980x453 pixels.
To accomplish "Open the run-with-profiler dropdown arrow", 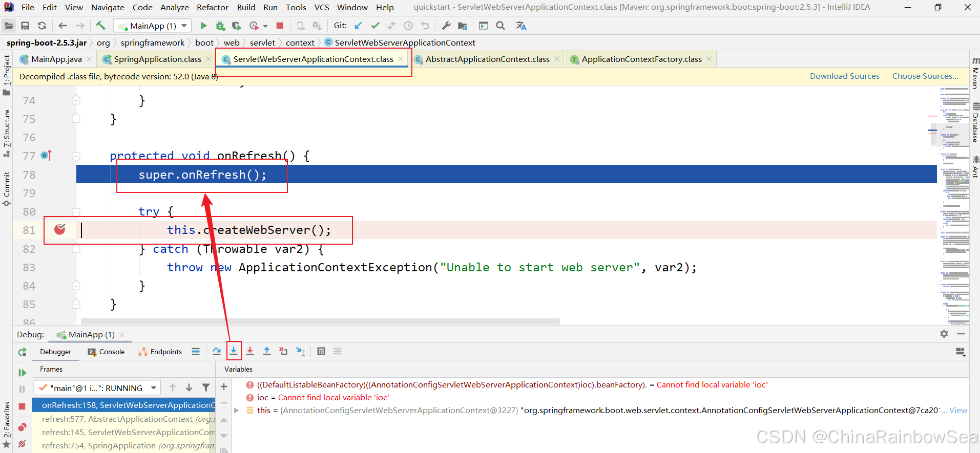I will [x=265, y=26].
